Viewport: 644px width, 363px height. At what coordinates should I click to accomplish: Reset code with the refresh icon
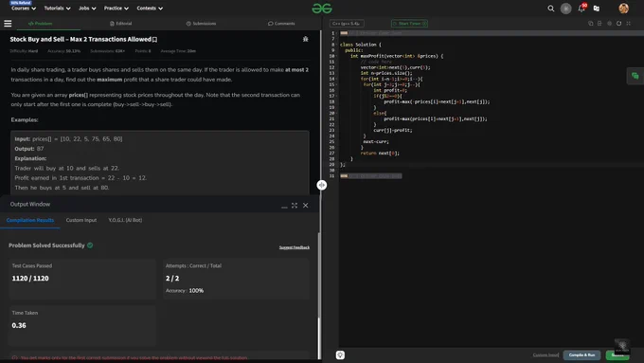tap(618, 24)
